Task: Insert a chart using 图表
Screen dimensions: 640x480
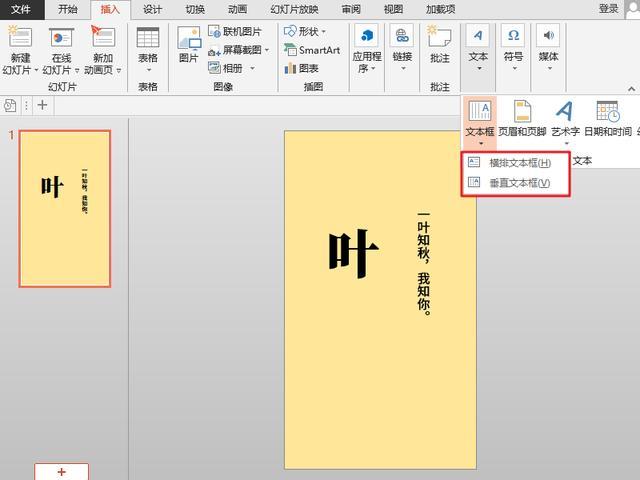Action: coord(302,68)
